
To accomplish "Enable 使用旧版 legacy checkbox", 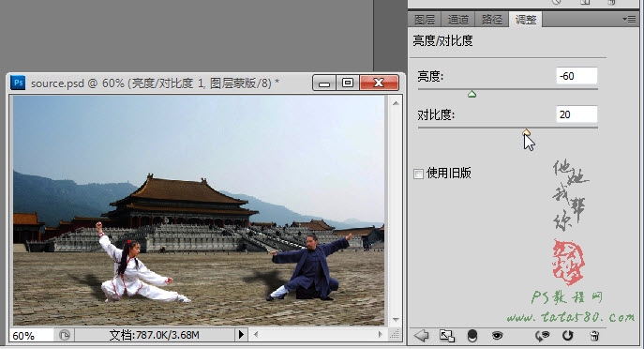I will [x=418, y=174].
